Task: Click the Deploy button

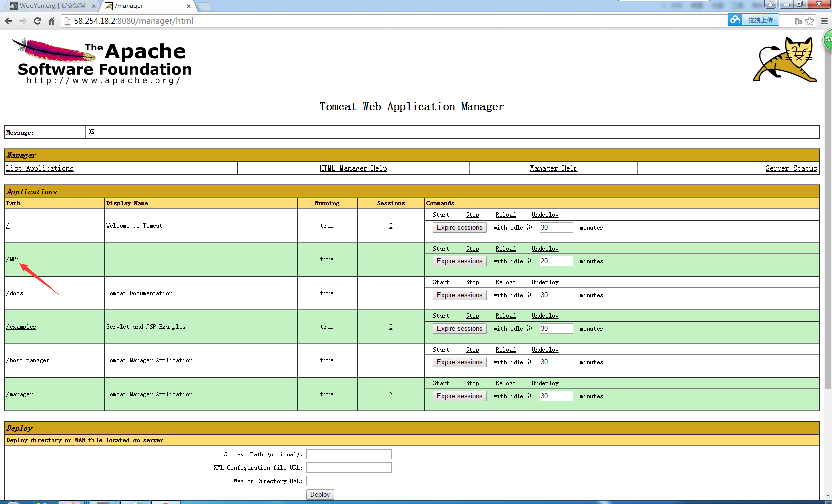Action: [x=320, y=495]
